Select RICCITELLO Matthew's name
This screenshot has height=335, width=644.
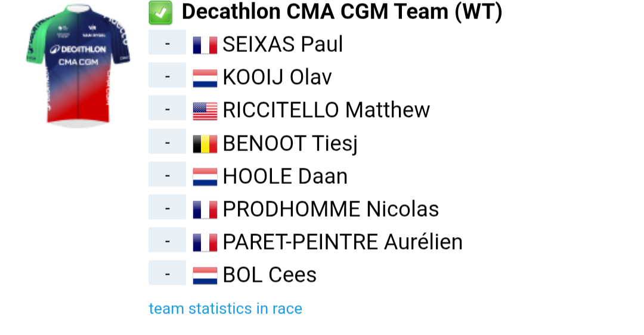tap(326, 110)
